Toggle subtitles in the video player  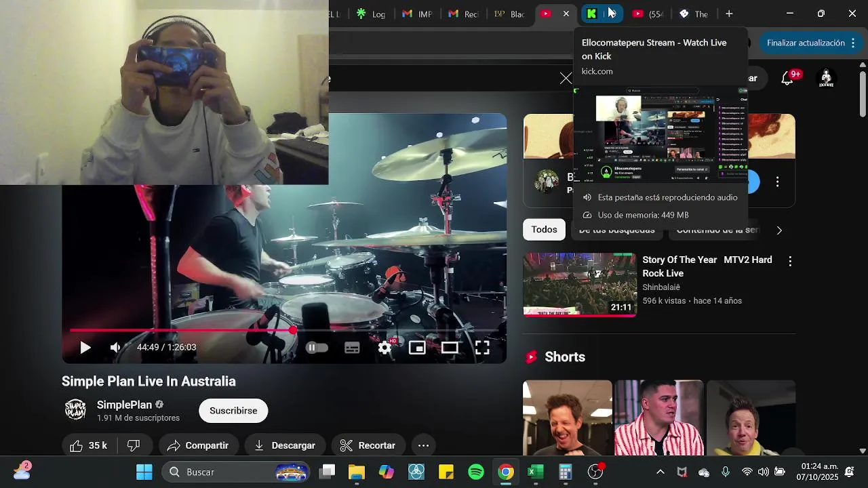(x=352, y=348)
